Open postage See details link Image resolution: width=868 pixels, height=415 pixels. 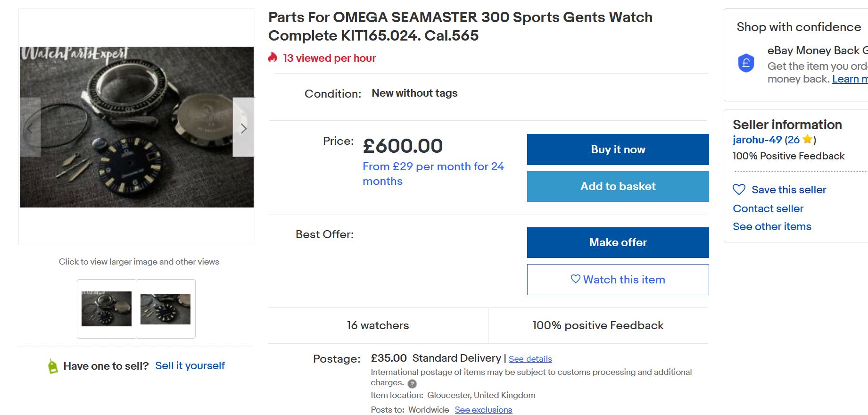coord(530,359)
